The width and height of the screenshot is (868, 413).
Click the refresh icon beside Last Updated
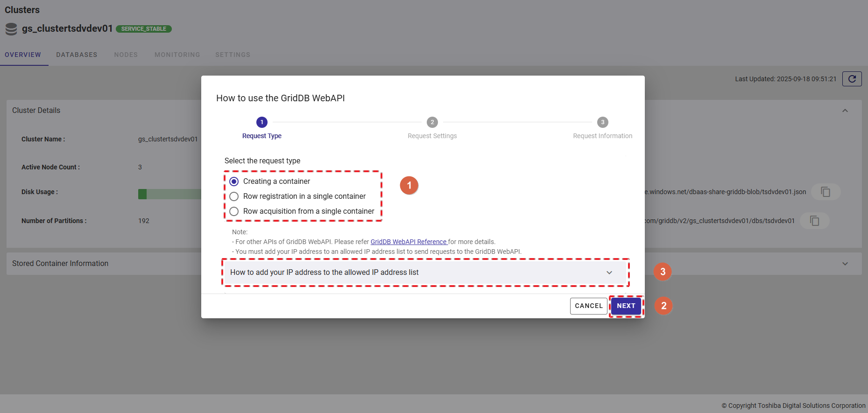pos(852,79)
